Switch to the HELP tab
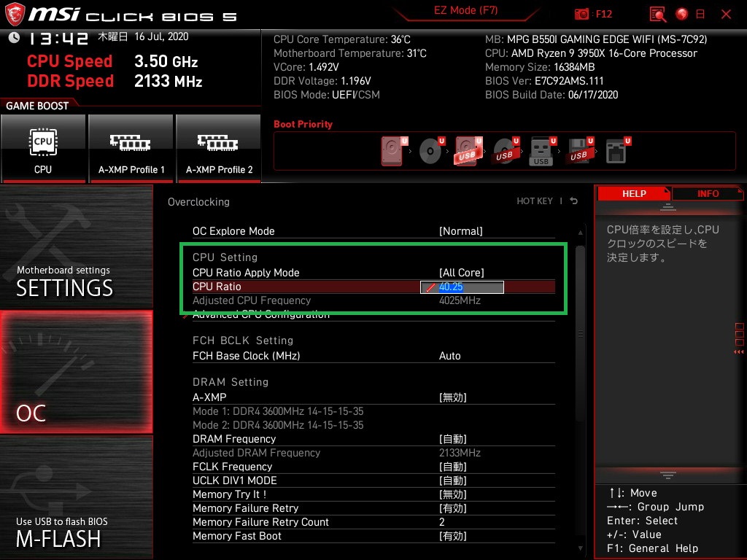This screenshot has height=560, width=747. (x=634, y=194)
